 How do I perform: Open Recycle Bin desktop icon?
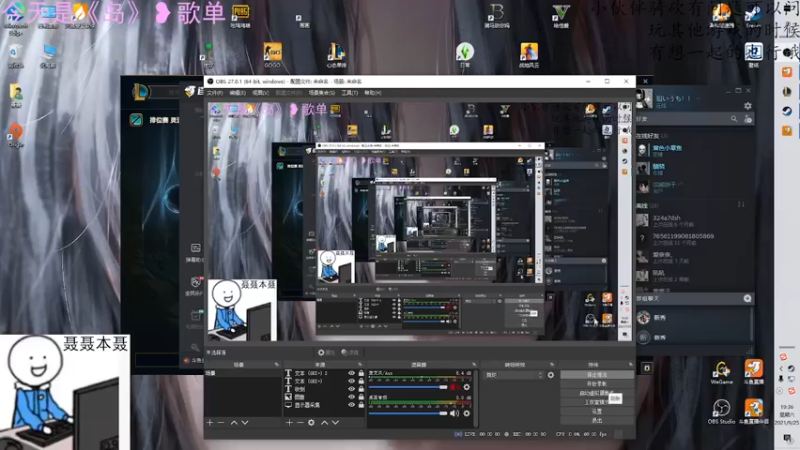15,56
